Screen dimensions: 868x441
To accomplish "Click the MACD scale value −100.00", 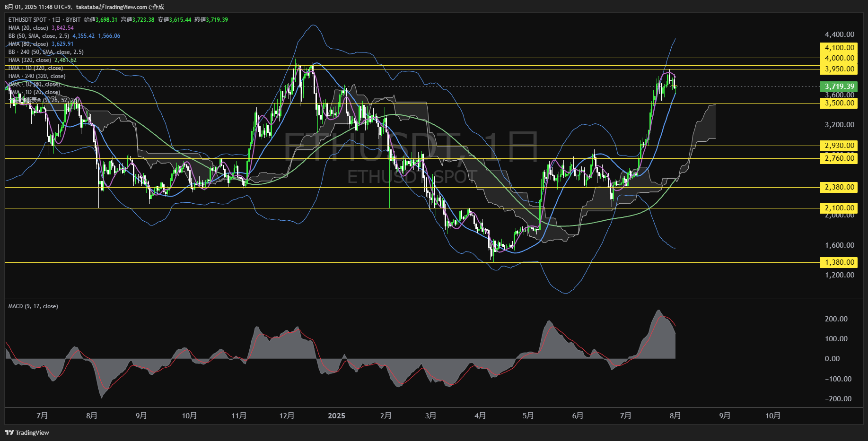I will point(838,379).
